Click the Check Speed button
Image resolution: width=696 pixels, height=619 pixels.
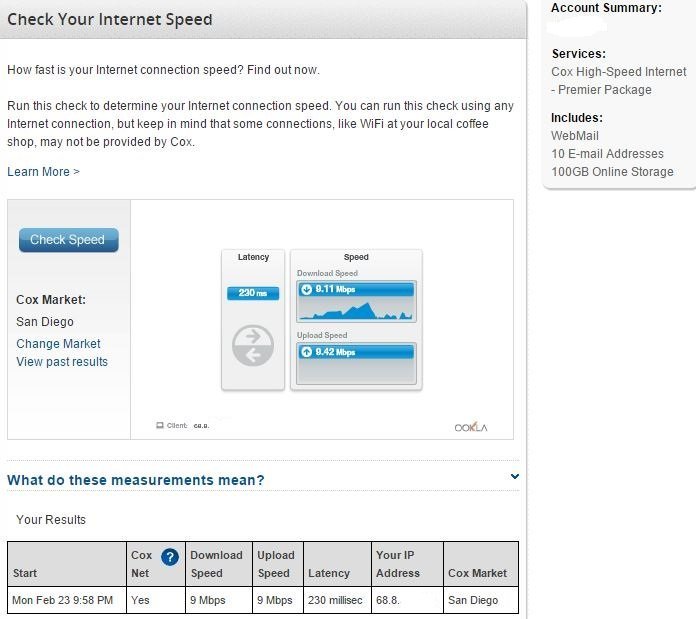tap(68, 240)
